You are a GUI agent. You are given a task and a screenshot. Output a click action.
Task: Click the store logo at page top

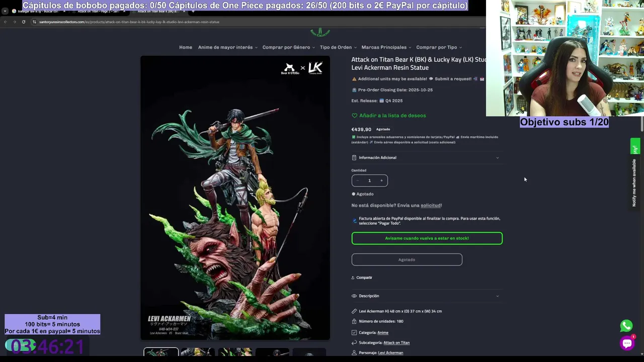point(320,32)
